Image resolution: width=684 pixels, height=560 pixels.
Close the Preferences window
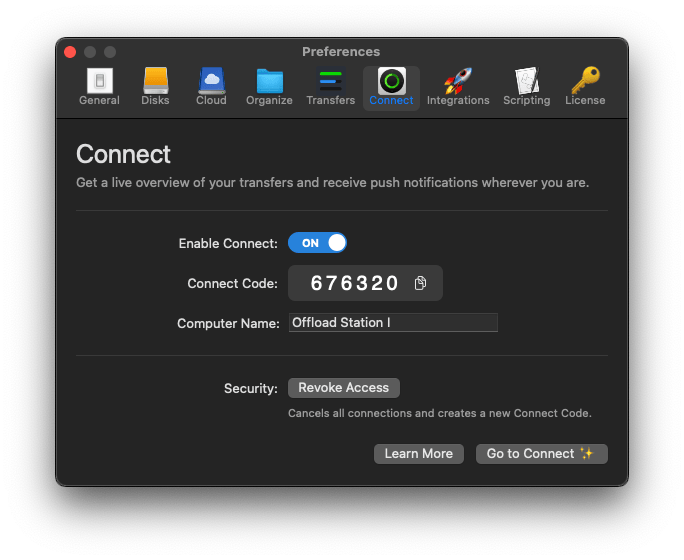pyautogui.click(x=70, y=52)
